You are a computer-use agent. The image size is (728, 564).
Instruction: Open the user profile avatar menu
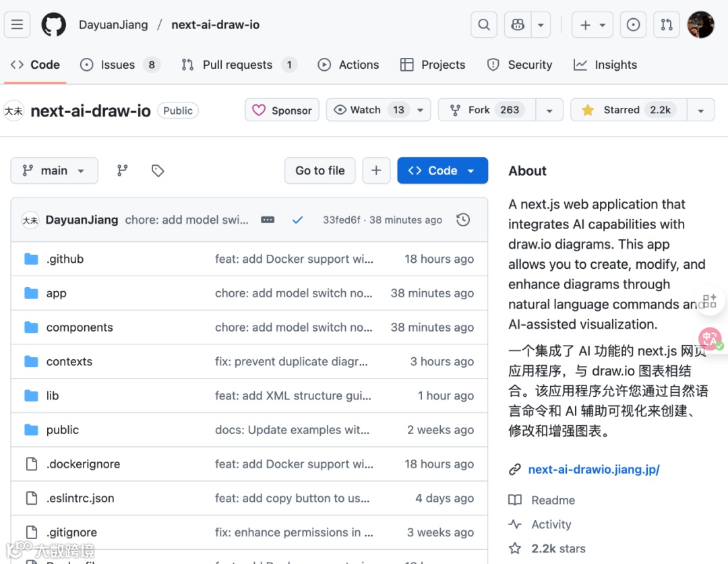point(700,25)
